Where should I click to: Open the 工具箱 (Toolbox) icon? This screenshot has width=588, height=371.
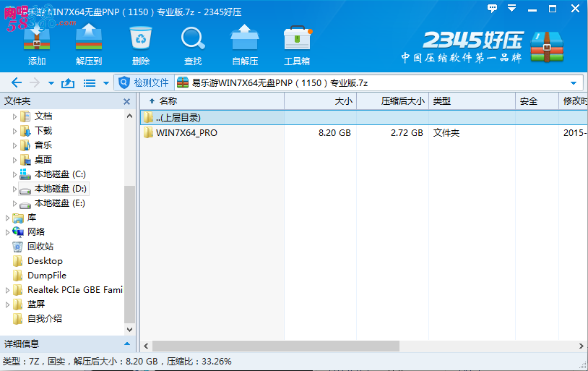(298, 38)
